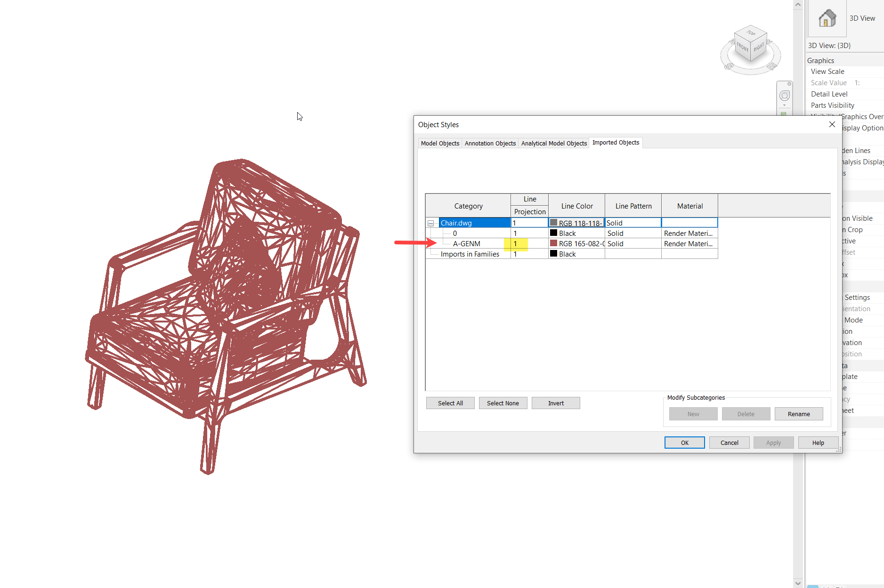Click the 3D View house icon in Properties

click(827, 18)
